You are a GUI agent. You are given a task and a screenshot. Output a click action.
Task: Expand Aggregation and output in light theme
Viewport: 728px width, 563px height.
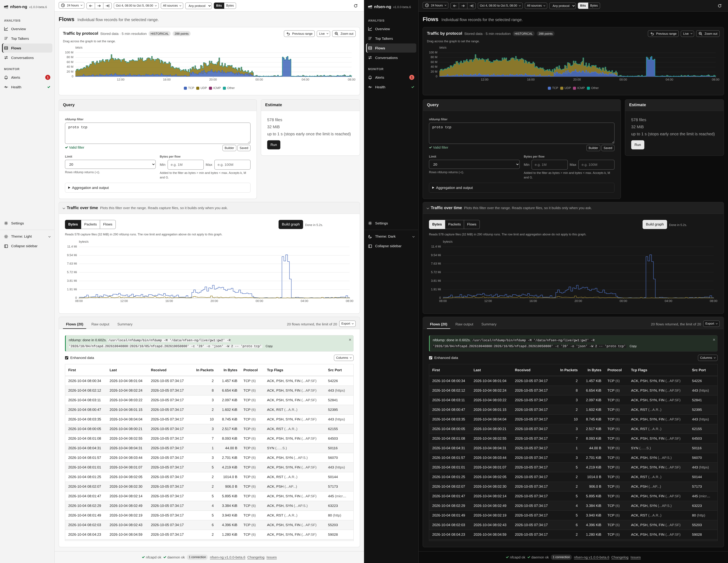158,188
